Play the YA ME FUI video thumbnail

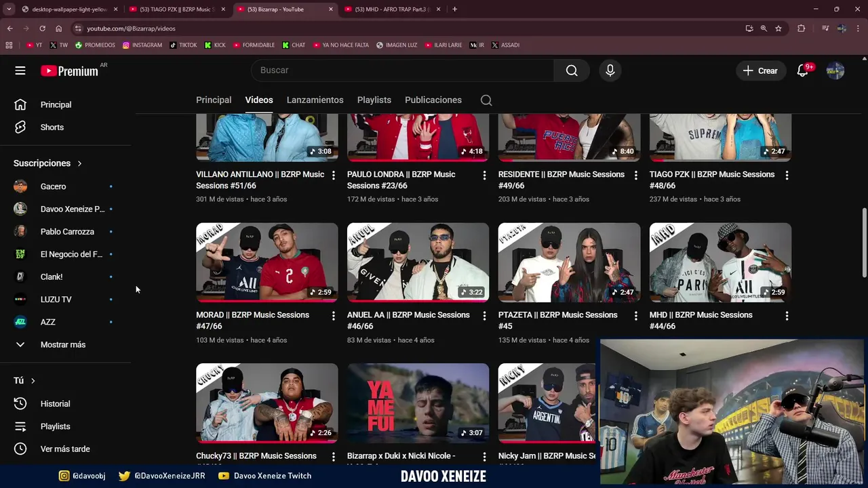(x=418, y=403)
